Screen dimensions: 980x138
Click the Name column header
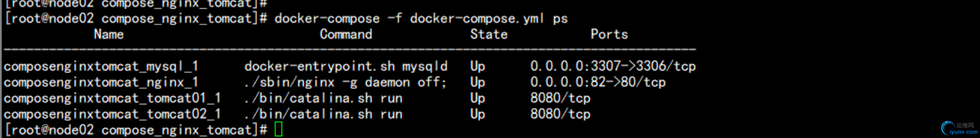pyautogui.click(x=109, y=34)
